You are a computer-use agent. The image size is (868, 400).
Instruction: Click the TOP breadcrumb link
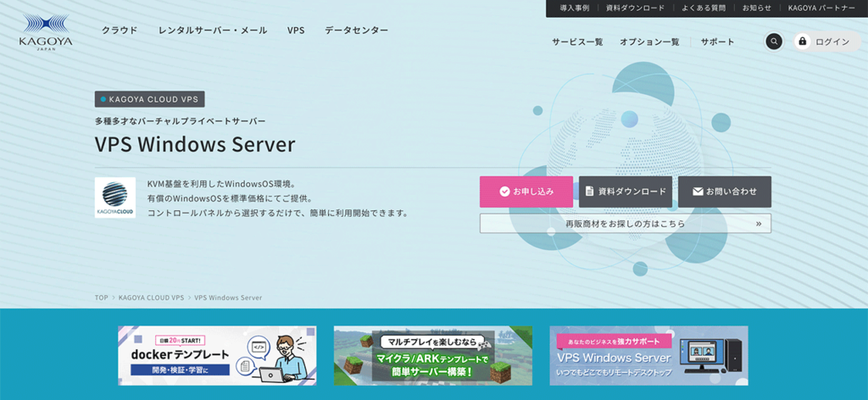click(x=102, y=297)
